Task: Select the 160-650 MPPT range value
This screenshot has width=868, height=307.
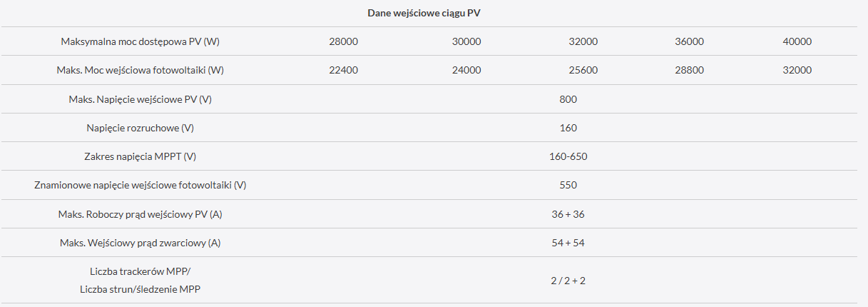Action: [x=568, y=156]
